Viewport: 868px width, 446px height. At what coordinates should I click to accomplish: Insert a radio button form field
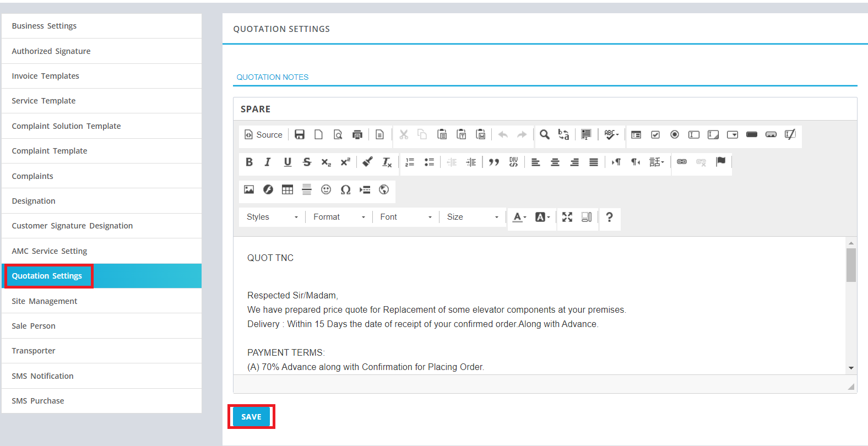click(675, 134)
